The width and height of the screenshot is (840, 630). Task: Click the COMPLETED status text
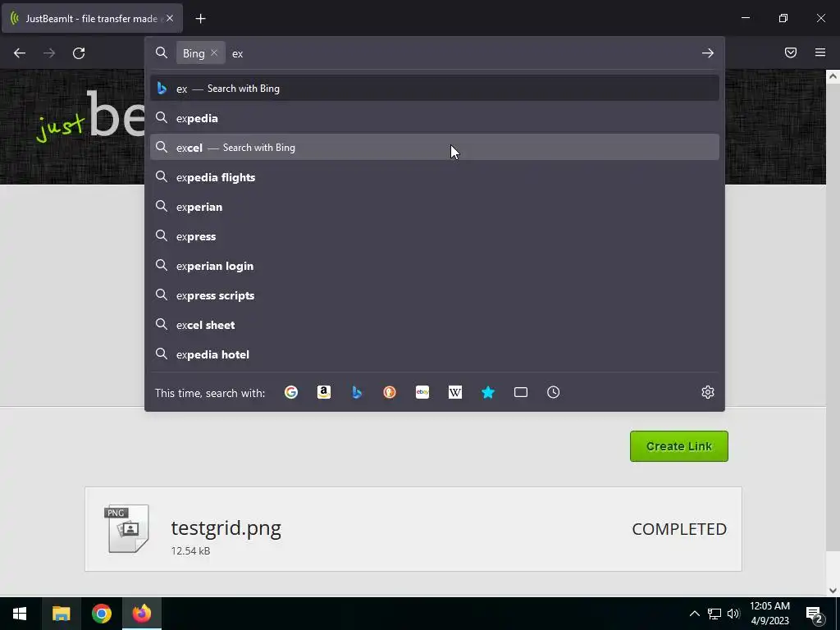tap(679, 529)
